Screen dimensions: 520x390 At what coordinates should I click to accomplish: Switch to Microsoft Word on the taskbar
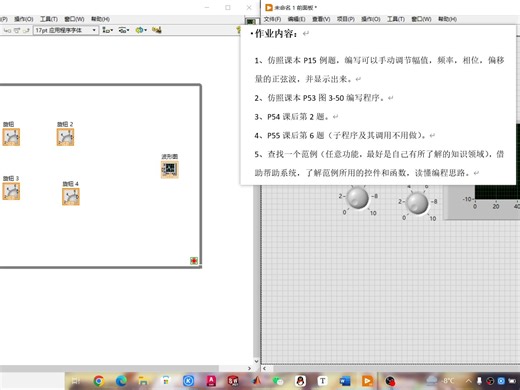345,381
